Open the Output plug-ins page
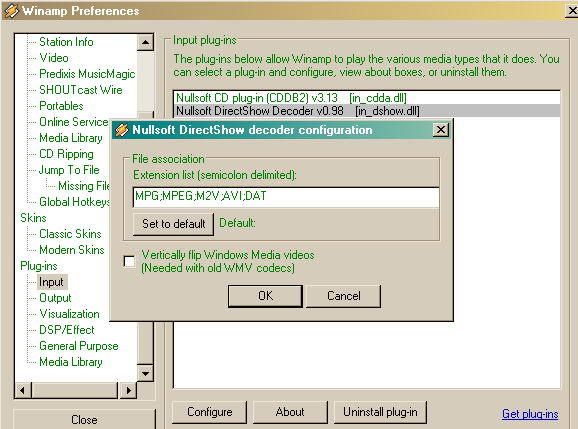Image resolution: width=578 pixels, height=429 pixels. click(55, 298)
